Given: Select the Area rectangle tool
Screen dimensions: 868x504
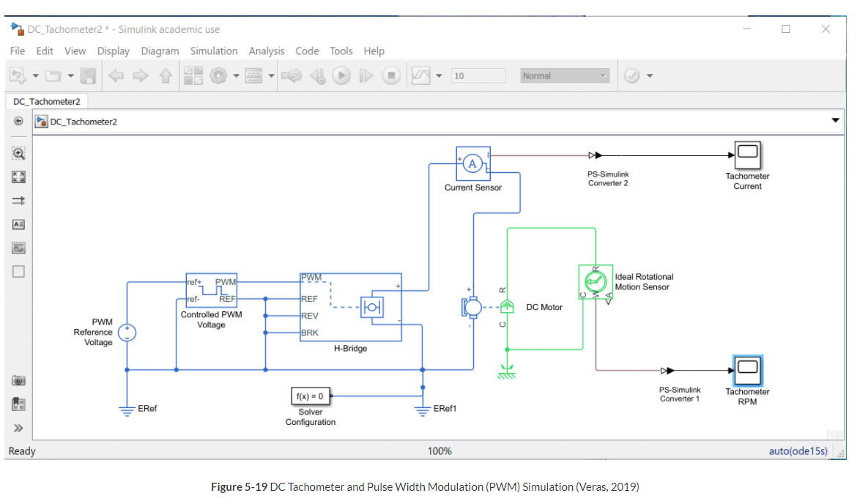Looking at the screenshot, I should click(x=18, y=271).
